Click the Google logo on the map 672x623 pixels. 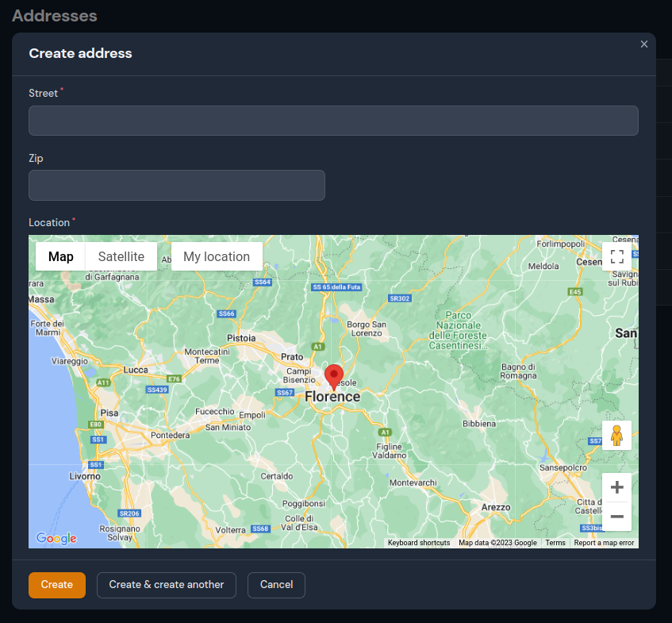pos(55,538)
